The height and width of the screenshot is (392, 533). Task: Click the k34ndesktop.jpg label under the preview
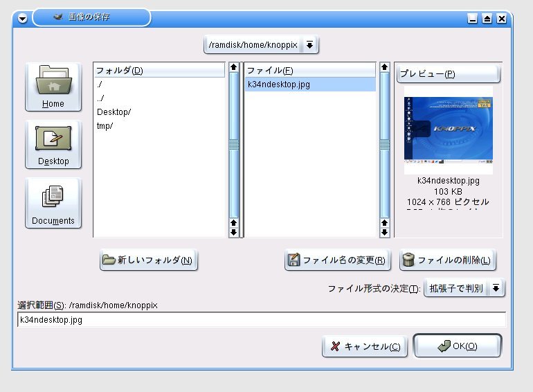click(449, 181)
